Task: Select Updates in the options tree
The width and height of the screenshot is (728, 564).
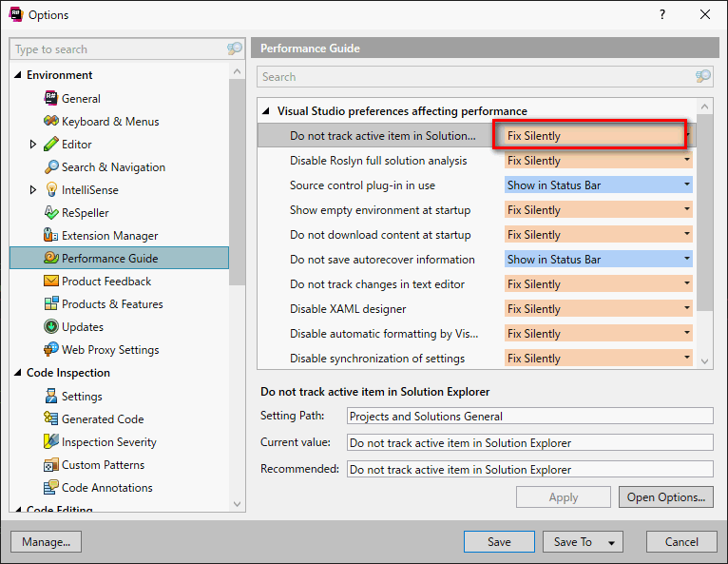Action: click(x=82, y=326)
